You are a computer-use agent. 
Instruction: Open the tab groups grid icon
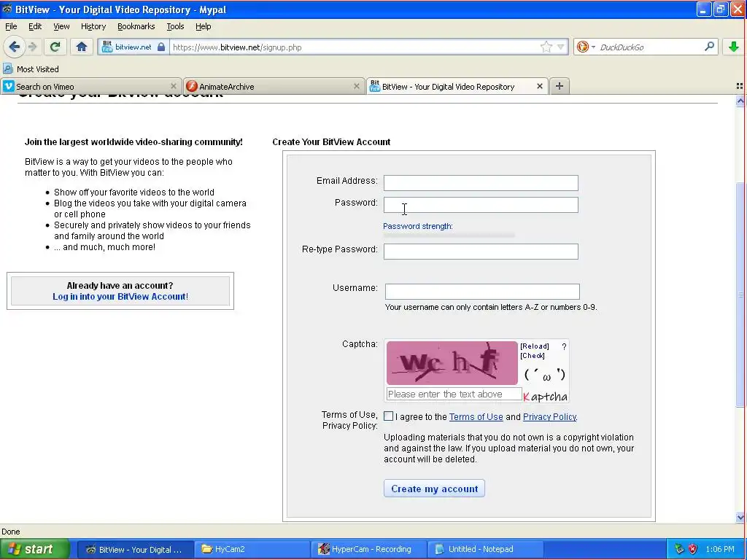pos(740,86)
